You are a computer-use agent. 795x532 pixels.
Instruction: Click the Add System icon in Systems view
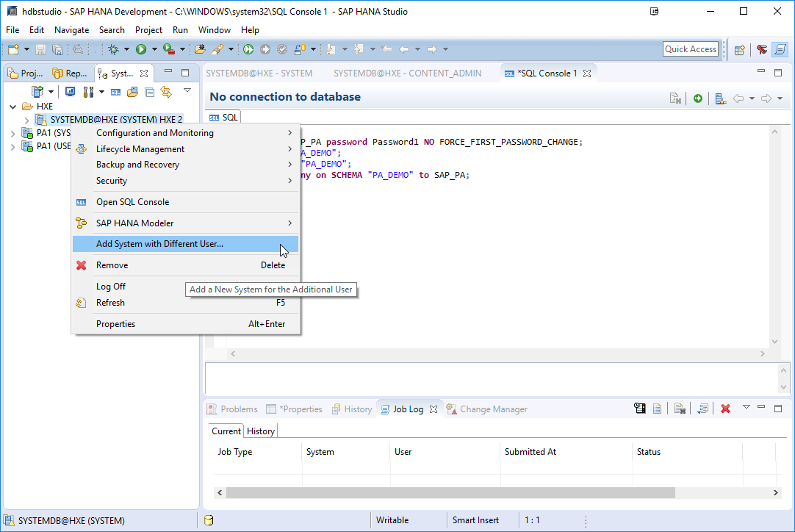point(37,92)
